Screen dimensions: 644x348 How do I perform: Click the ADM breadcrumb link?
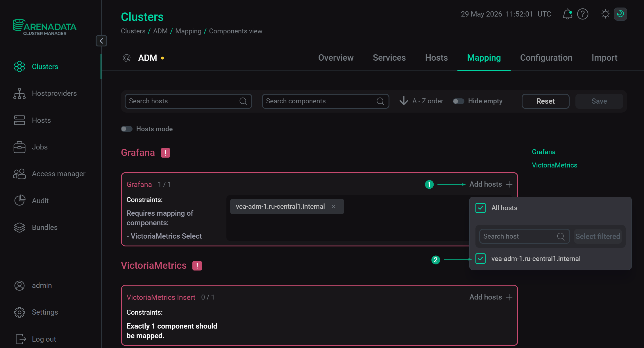[160, 31]
